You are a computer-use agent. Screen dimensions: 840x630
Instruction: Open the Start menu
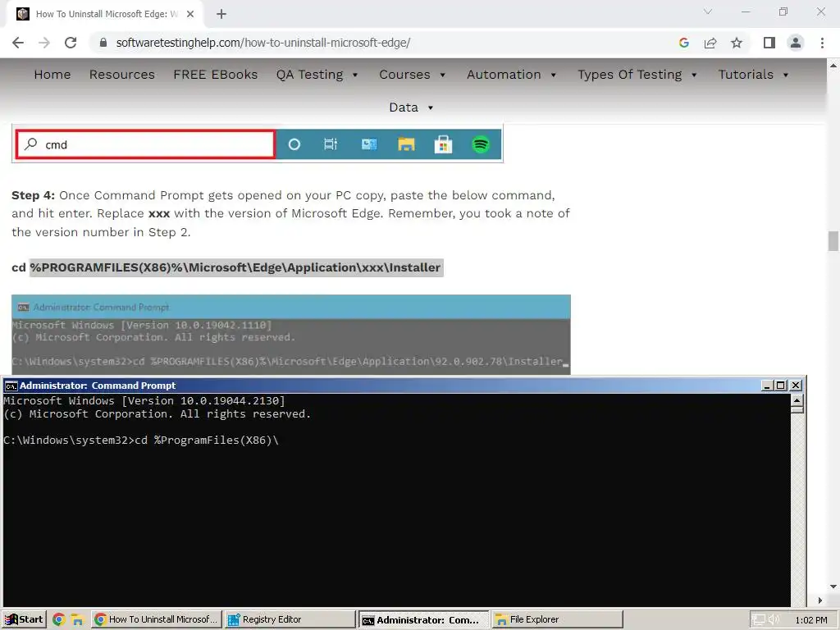[24, 619]
